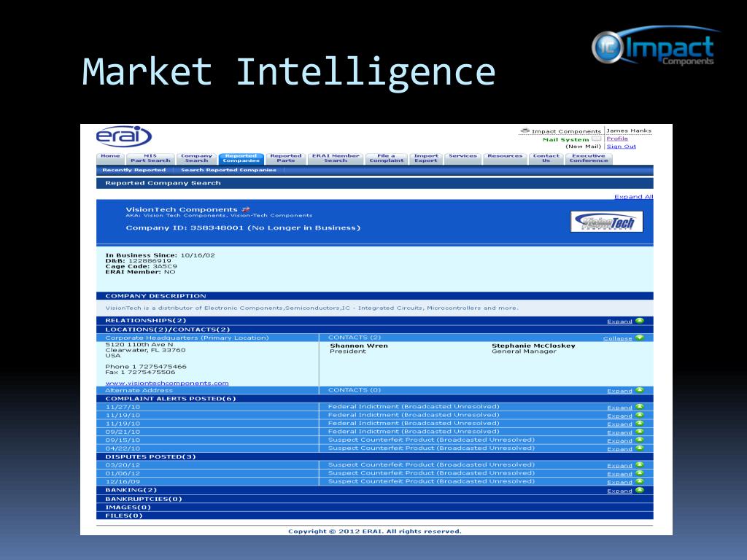Open the MIS Part Search tab

click(150, 158)
